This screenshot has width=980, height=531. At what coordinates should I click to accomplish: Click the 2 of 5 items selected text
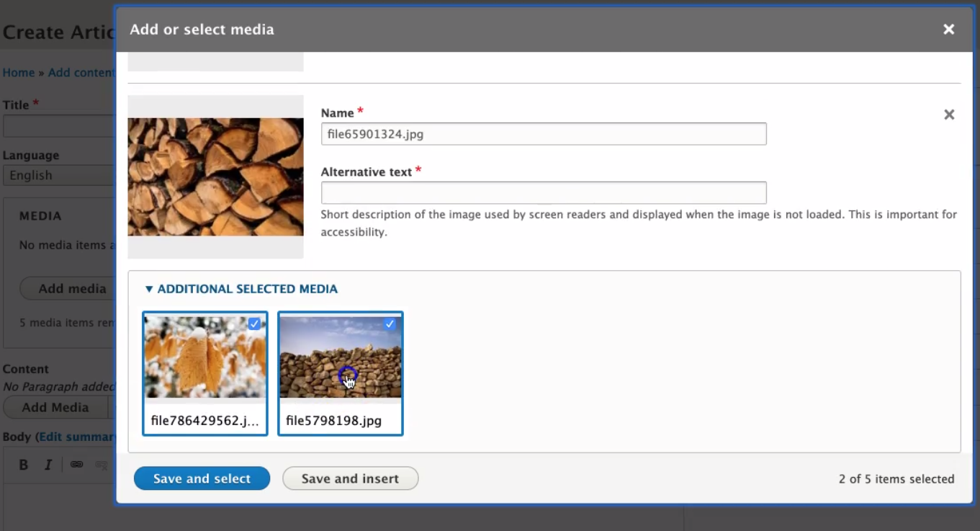[x=896, y=479]
